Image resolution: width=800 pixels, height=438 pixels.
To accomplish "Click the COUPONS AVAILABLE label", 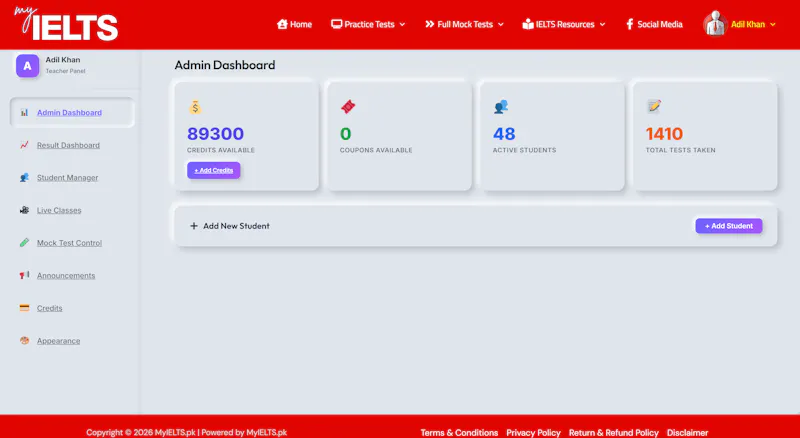I will 376,150.
